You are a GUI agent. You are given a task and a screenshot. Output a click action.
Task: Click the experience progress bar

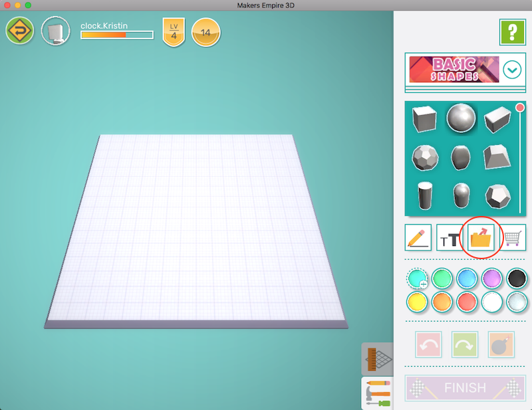click(117, 35)
